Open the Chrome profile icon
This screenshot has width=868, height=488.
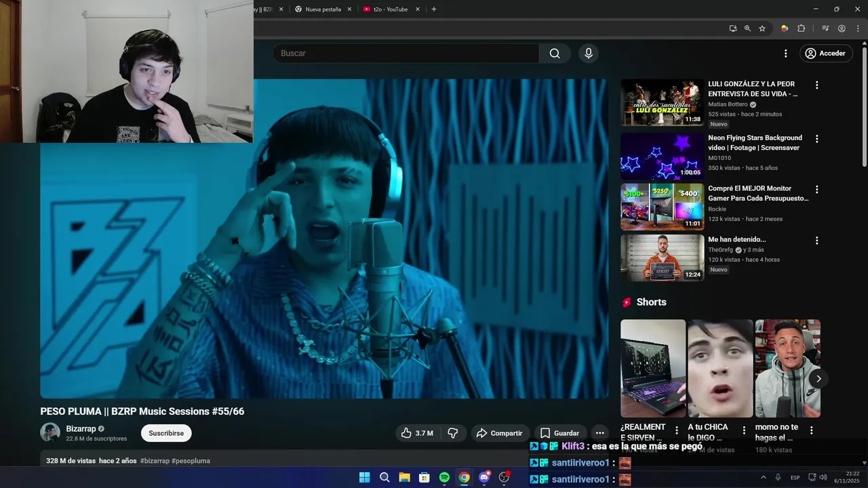click(842, 28)
